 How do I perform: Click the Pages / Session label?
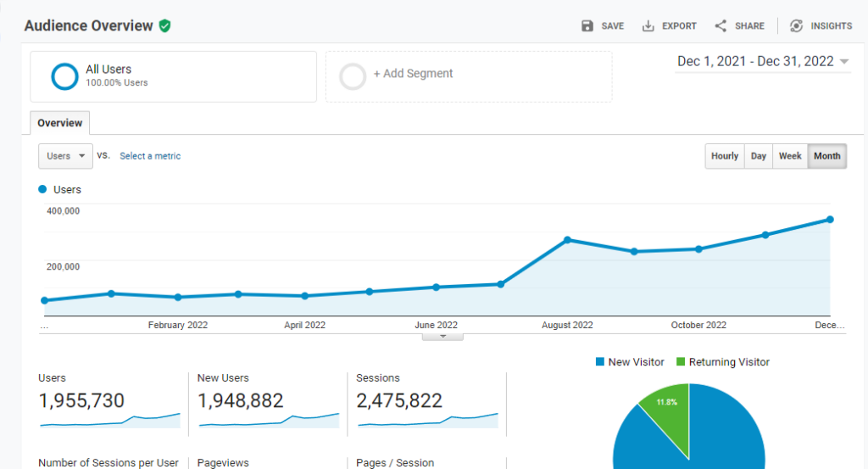tap(395, 463)
